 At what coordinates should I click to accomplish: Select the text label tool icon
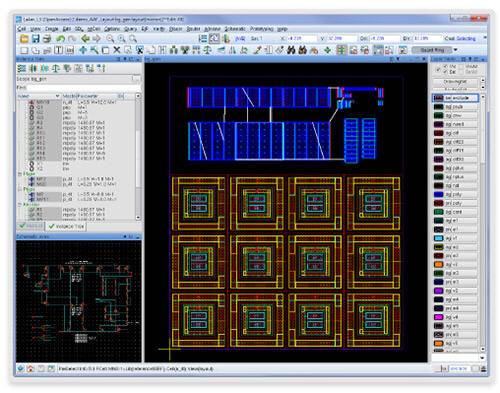click(58, 50)
